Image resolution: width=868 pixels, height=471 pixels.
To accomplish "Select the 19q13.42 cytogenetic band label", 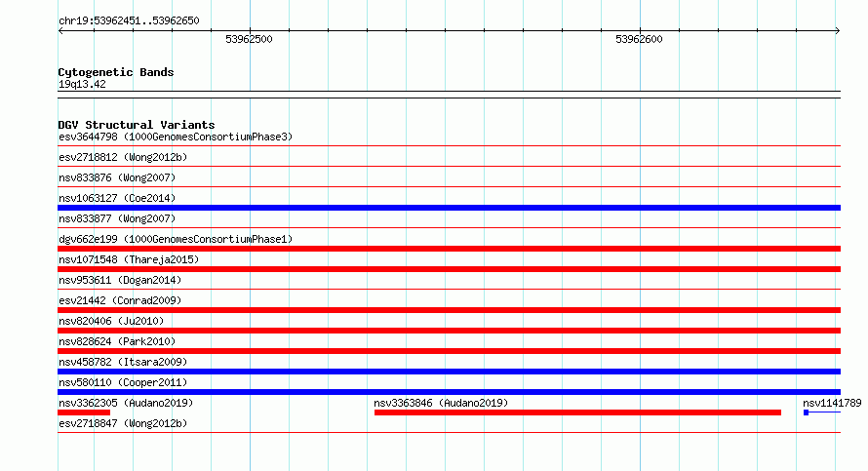I will pos(82,84).
